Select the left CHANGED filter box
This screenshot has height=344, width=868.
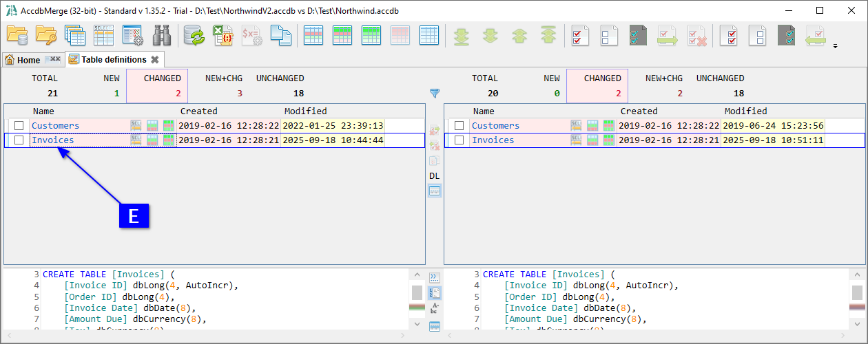[x=157, y=86]
